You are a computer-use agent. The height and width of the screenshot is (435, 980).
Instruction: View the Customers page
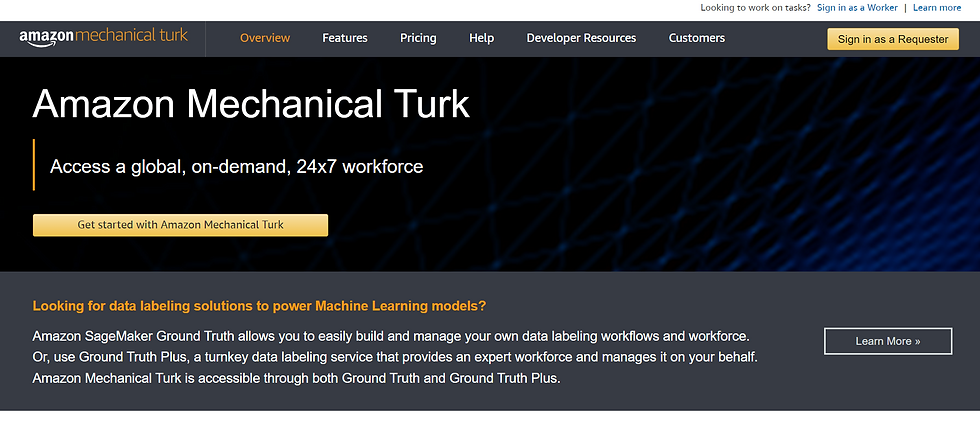tap(697, 38)
